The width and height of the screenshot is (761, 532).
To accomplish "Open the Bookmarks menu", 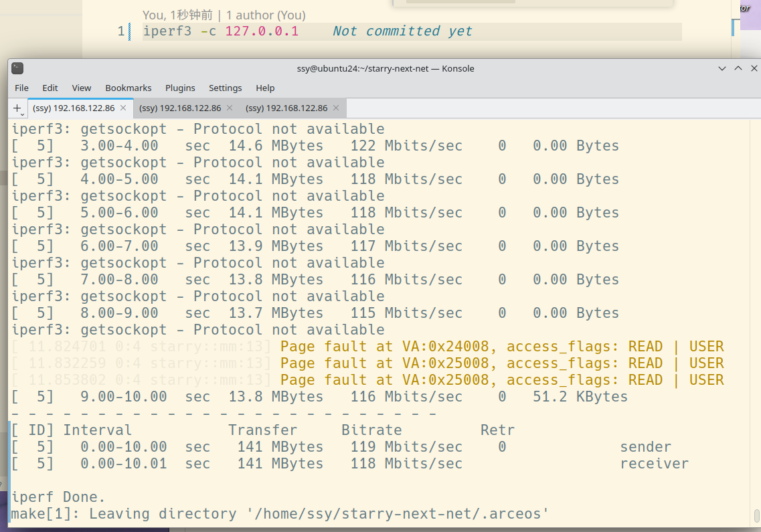I will coord(128,88).
